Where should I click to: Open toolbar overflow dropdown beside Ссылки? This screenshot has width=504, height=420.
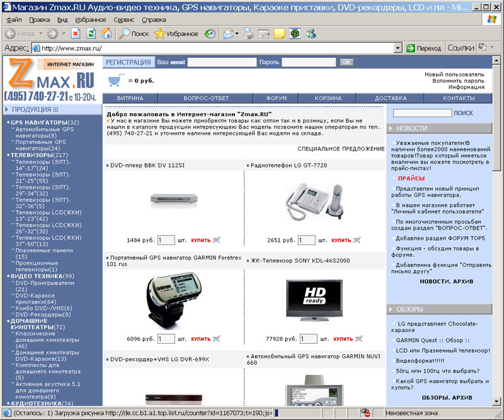(x=492, y=48)
